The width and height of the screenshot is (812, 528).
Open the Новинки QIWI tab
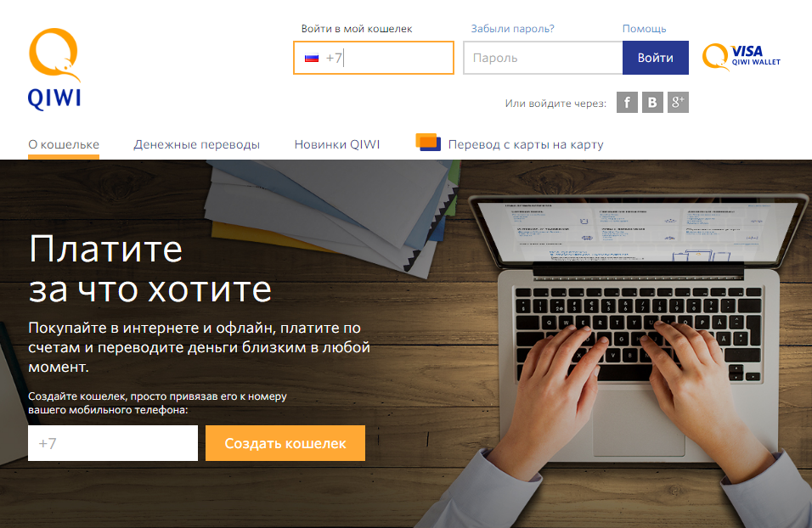tap(337, 144)
